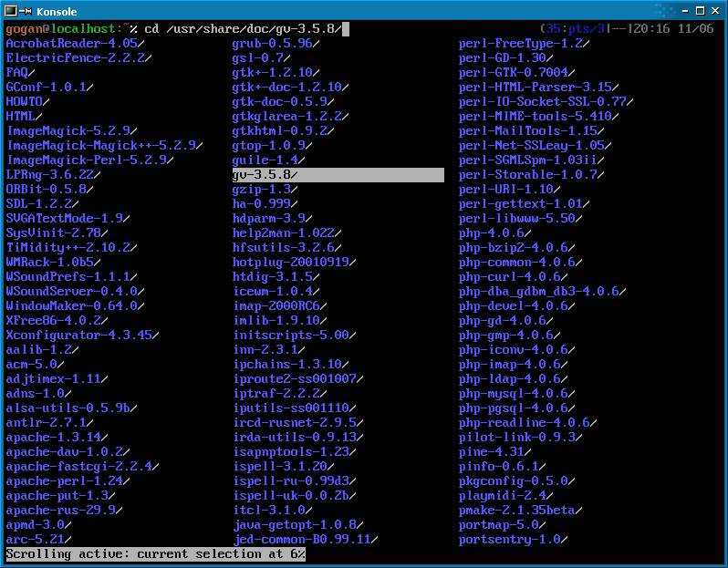Click the shell command line input
This screenshot has height=568, width=728.
(247, 29)
